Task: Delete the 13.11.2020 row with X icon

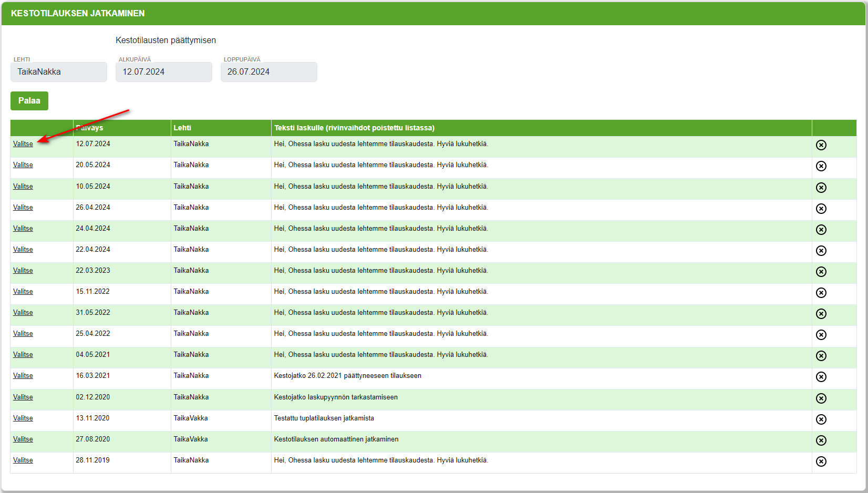Action: [x=821, y=419]
